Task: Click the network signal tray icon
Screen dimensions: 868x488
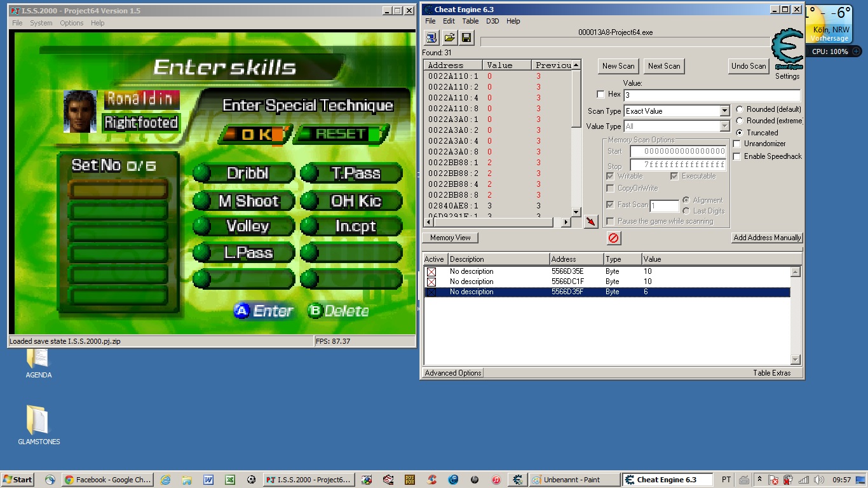Action: (x=804, y=480)
